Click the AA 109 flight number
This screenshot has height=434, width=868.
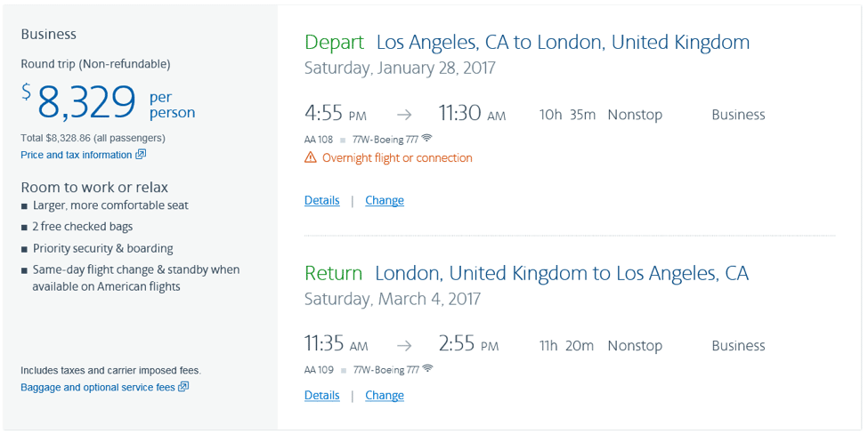pyautogui.click(x=318, y=370)
